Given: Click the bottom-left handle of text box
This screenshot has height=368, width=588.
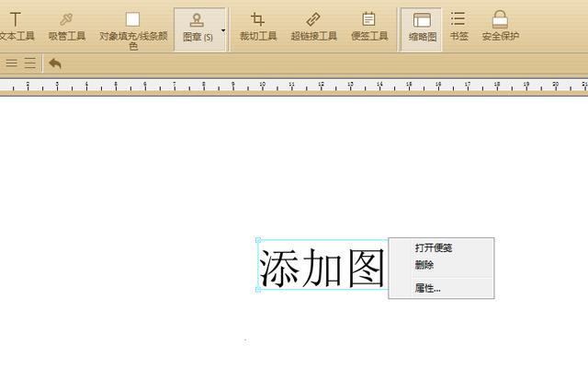Looking at the screenshot, I should tap(258, 290).
